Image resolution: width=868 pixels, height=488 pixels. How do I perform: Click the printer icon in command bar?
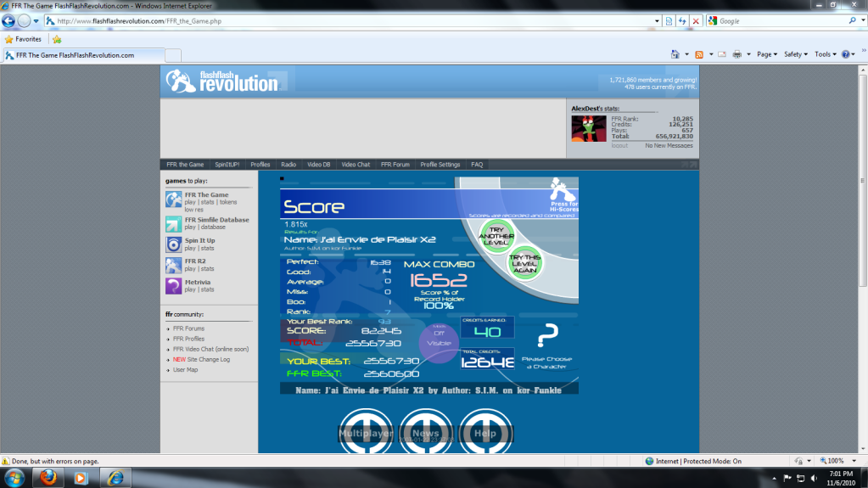(x=736, y=54)
